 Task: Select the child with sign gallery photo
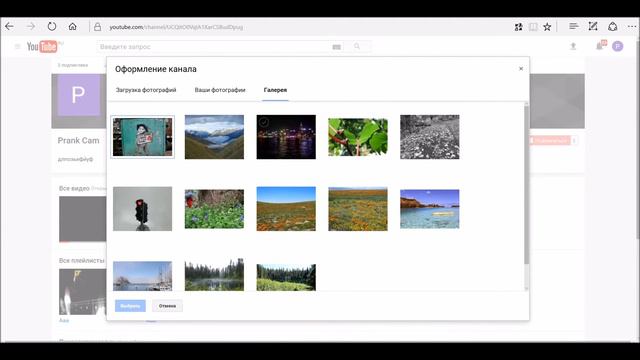(x=142, y=137)
